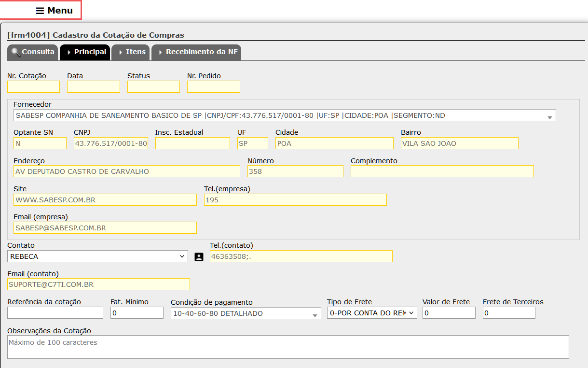Click the Fat. Mínimo input
Screen dimensions: 588x368
click(x=137, y=313)
